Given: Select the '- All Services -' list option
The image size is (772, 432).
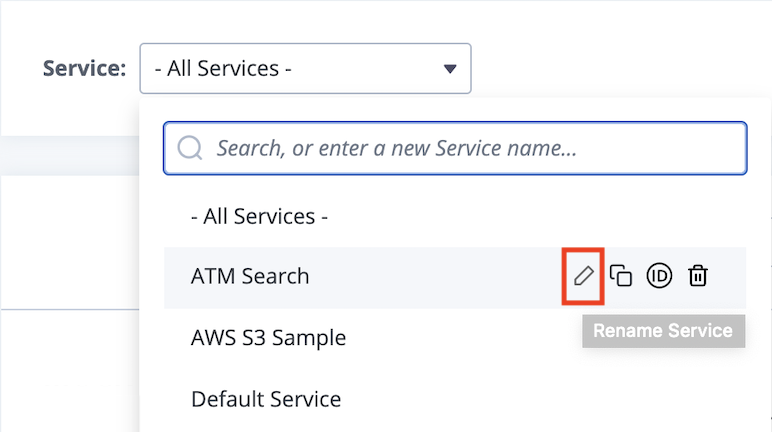Looking at the screenshot, I should pos(259,216).
